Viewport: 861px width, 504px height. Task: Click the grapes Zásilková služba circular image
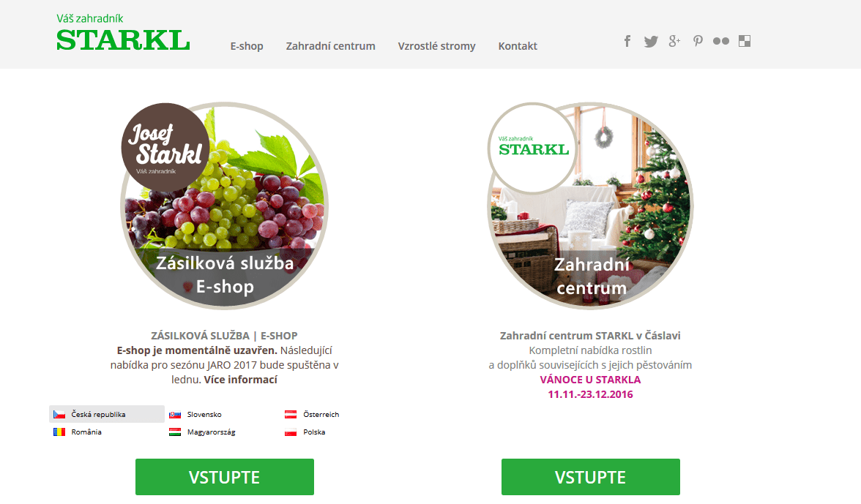click(225, 206)
